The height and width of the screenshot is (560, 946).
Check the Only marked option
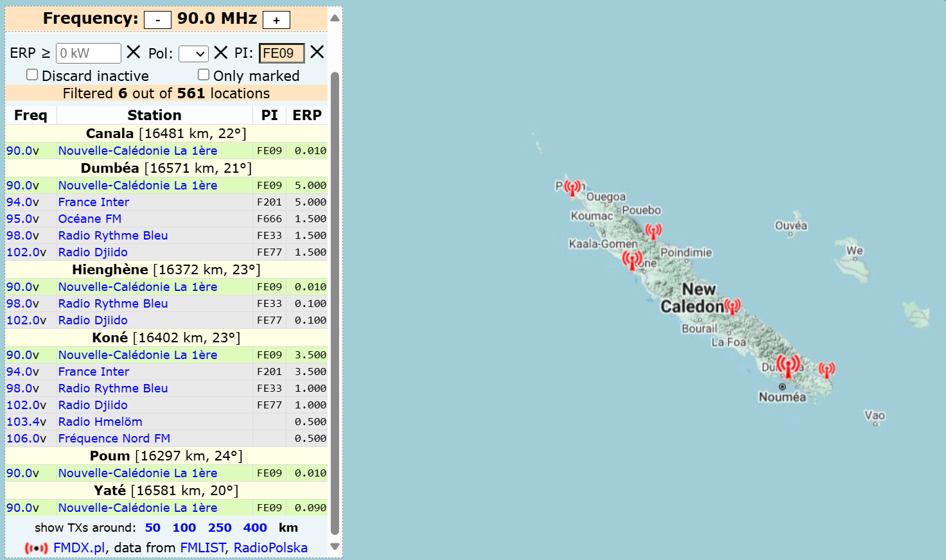click(x=204, y=75)
